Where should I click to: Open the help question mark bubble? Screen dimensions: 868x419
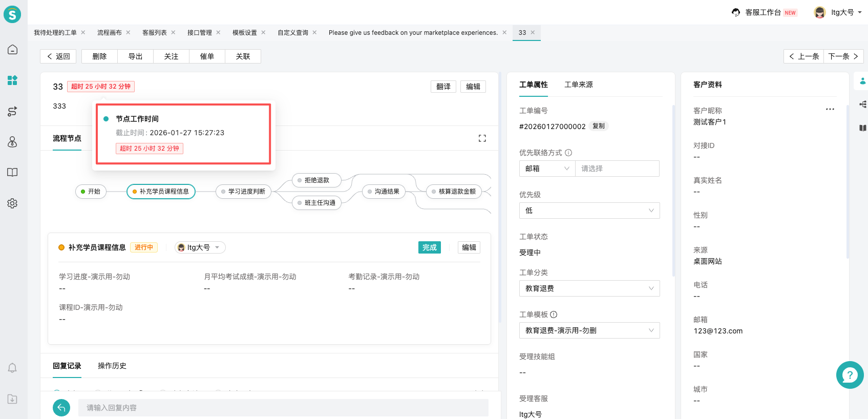(x=850, y=375)
